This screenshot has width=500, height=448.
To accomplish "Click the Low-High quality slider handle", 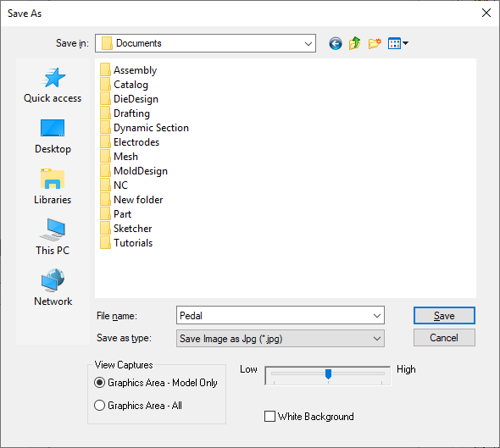I will pos(328,374).
